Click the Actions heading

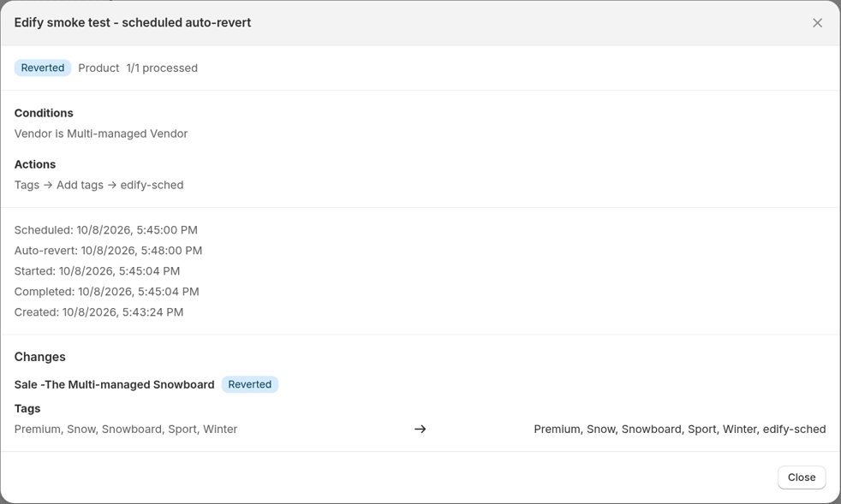pyautogui.click(x=35, y=164)
